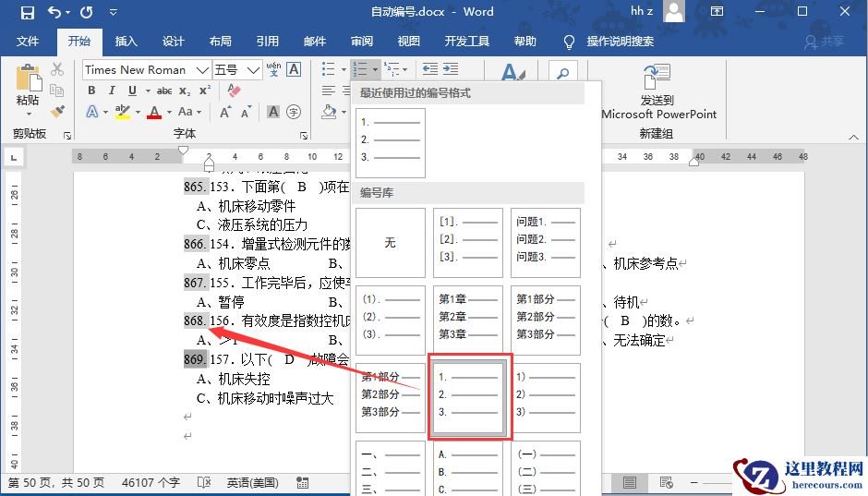This screenshot has width=868, height=496.
Task: Toggle Superscript formatting
Action: click(205, 91)
